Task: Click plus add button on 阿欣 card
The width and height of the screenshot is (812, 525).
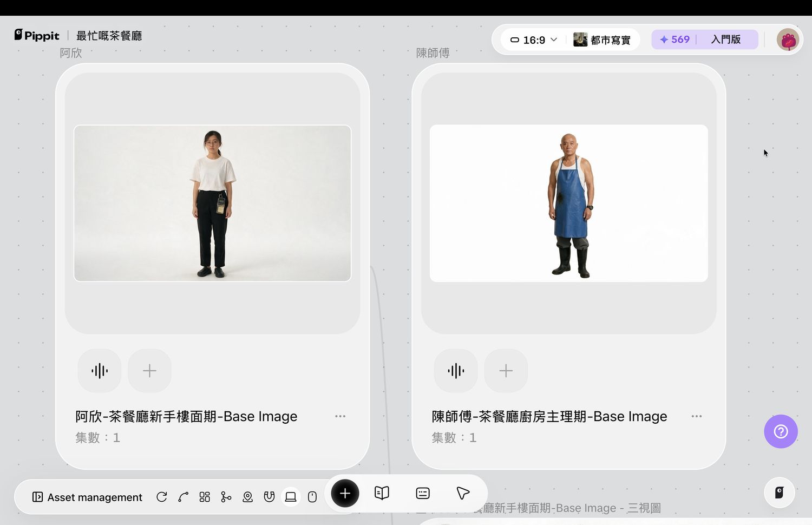Action: 149,371
